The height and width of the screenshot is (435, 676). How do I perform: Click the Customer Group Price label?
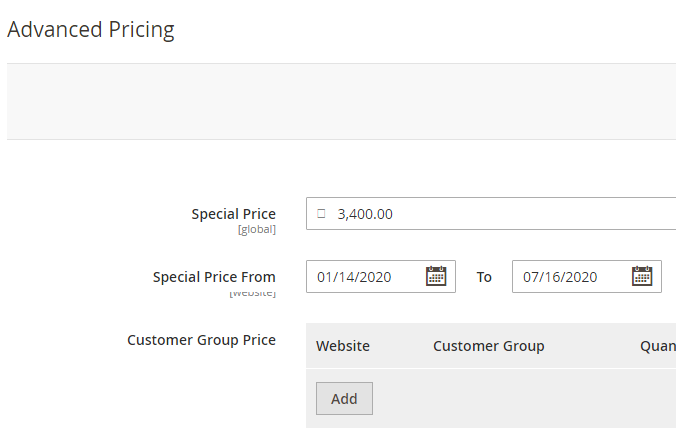point(201,340)
